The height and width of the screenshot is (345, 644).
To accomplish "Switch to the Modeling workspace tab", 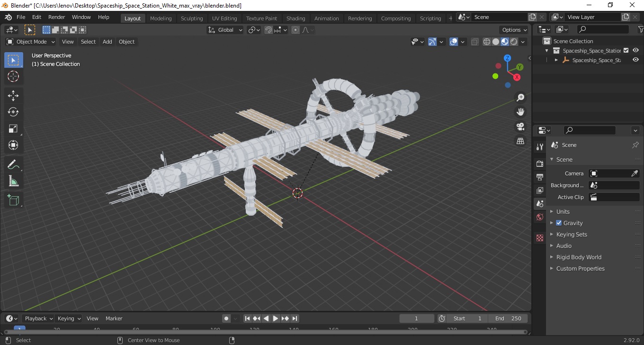I will point(161,18).
